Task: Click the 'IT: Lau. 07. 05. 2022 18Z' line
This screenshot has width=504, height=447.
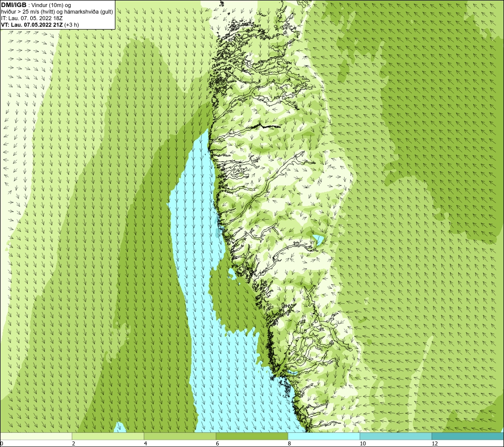Action: [32, 18]
